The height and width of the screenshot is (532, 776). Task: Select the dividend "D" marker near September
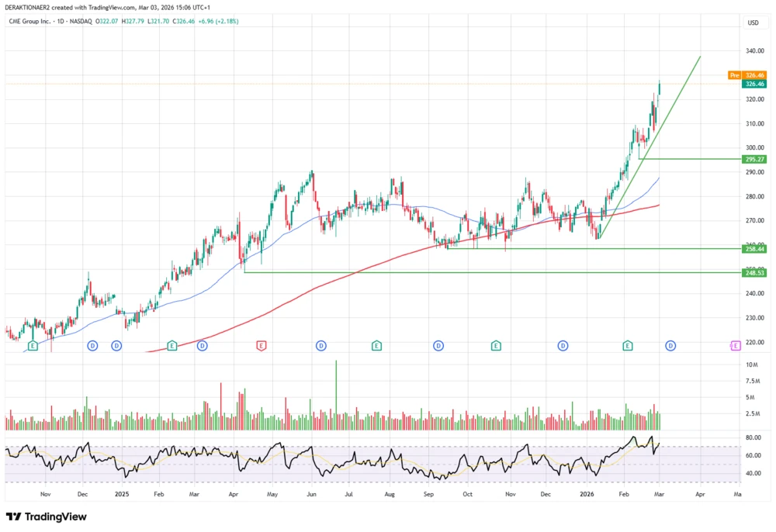(x=440, y=346)
